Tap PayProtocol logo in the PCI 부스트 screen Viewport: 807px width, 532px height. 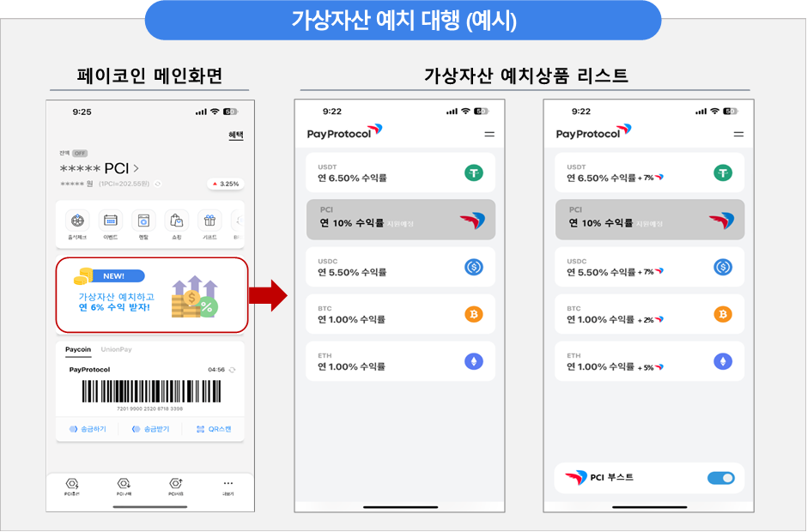[593, 132]
